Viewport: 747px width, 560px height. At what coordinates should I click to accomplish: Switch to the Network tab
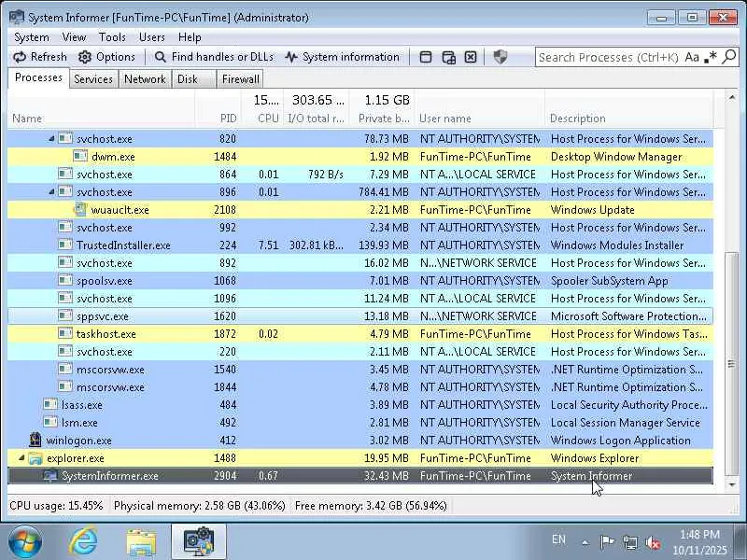145,79
